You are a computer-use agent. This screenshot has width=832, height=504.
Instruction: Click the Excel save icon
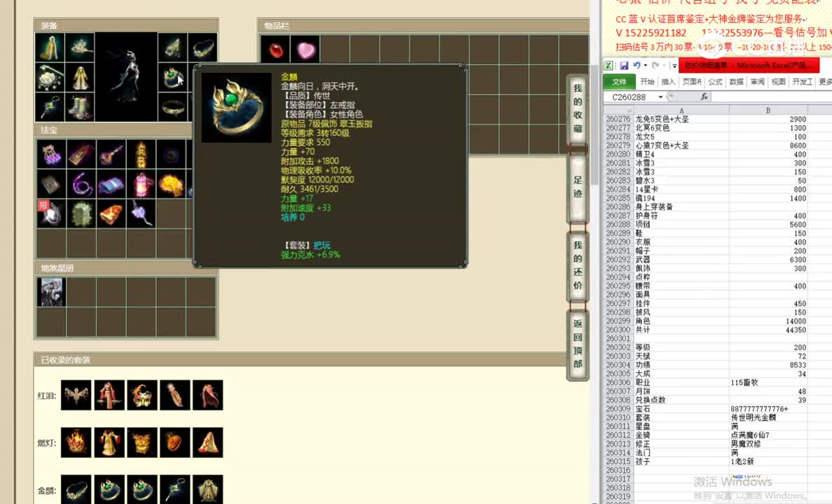coord(623,65)
